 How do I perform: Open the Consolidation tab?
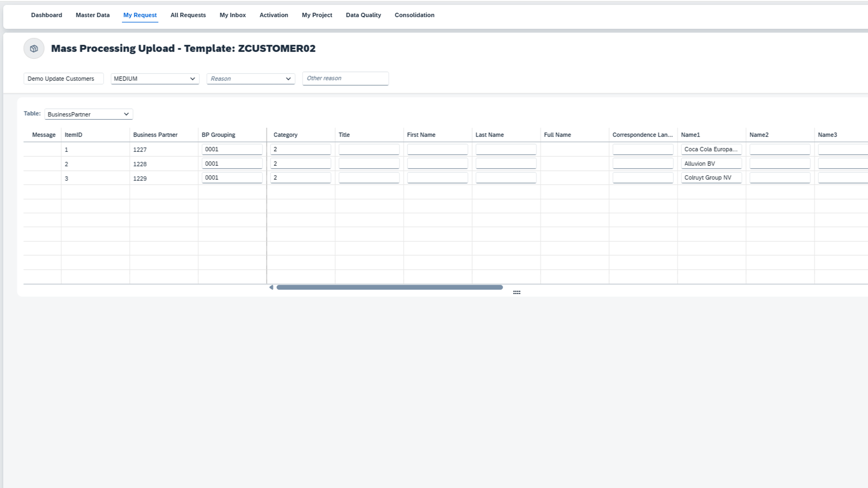414,15
